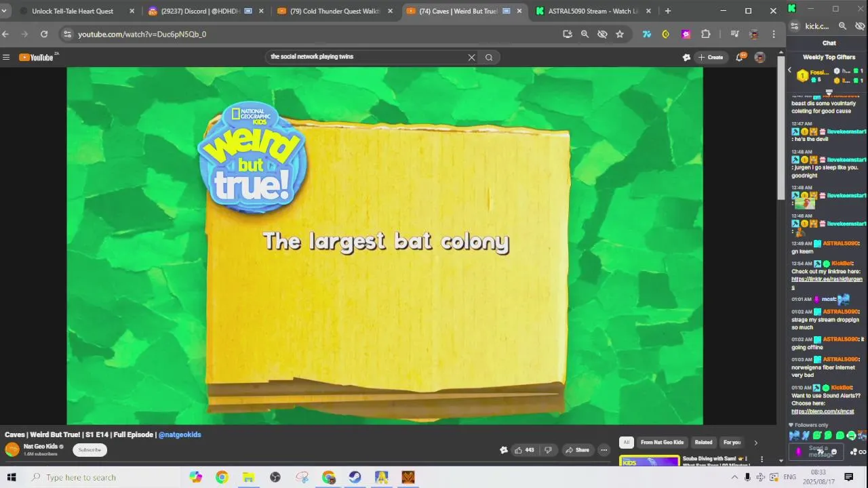Click ASTRAL5090 username on 'gn keem' message
The image size is (868, 488).
pos(840,243)
